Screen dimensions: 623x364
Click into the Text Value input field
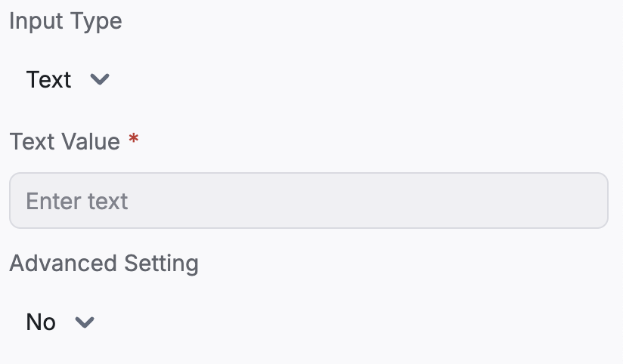[x=308, y=200]
